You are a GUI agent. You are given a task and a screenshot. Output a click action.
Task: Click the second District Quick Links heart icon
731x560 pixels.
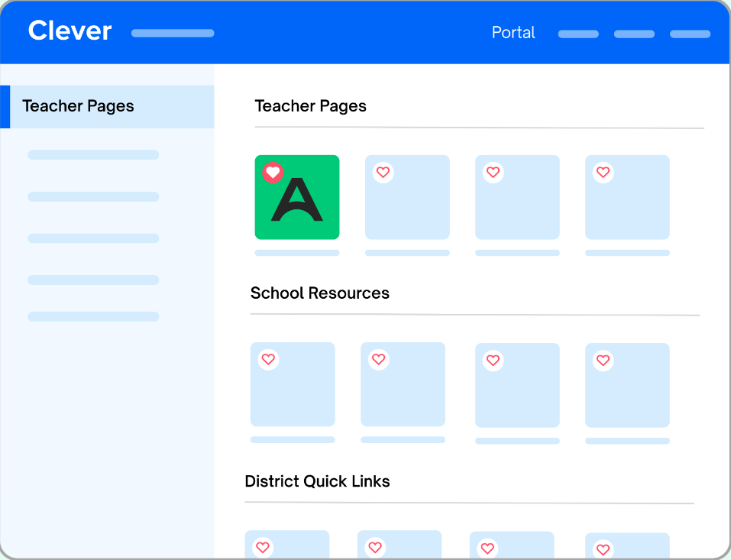375,549
